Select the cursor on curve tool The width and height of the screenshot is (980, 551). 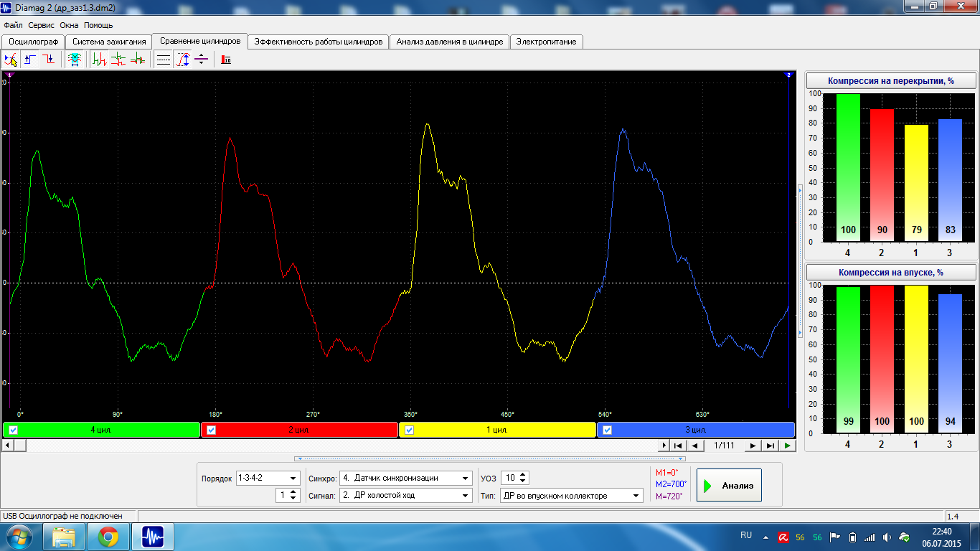11,60
